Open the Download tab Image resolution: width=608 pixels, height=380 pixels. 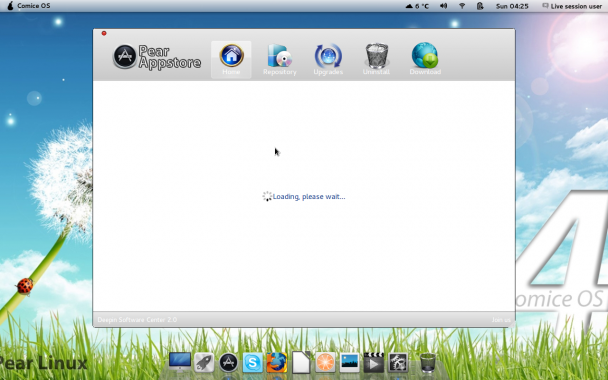(425, 60)
